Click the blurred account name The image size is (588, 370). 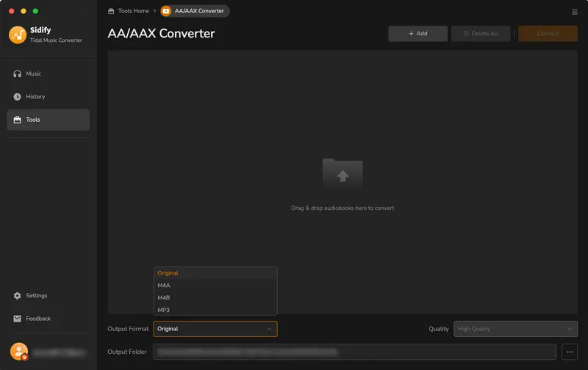point(59,352)
